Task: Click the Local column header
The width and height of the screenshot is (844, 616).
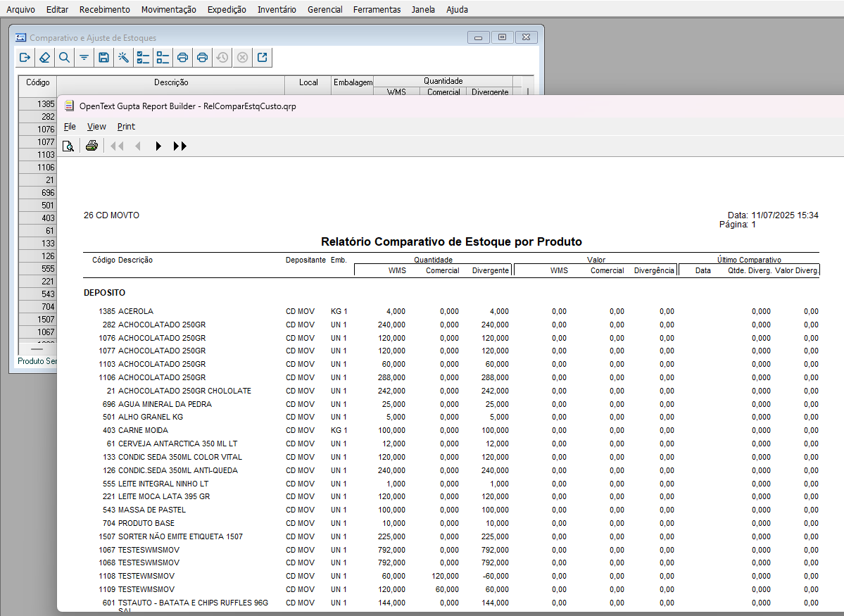Action: (308, 82)
